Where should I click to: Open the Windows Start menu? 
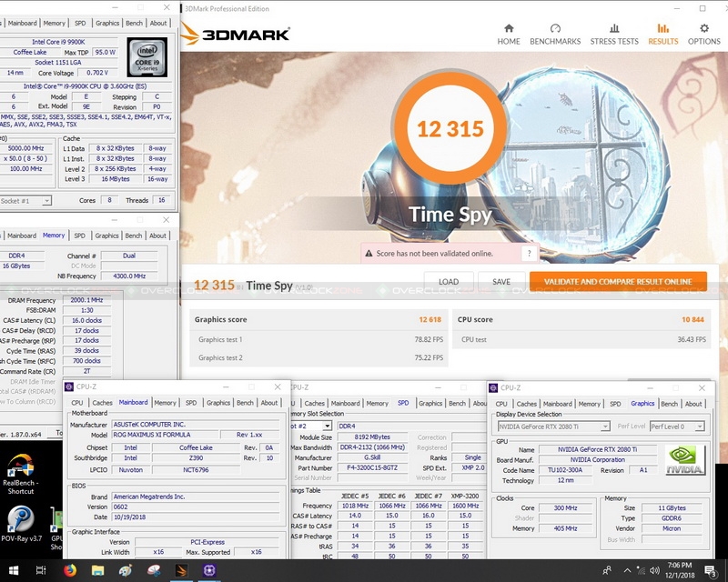pos(13,570)
